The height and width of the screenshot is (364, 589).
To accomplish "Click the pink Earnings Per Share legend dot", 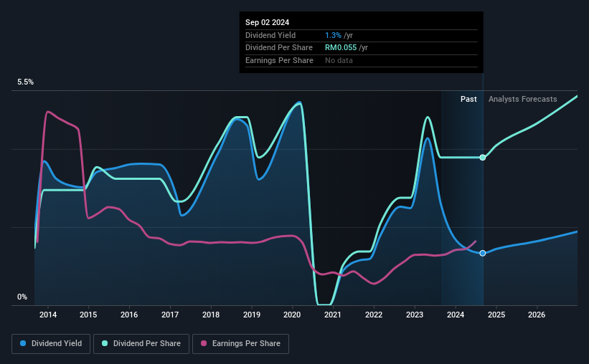I will click(x=204, y=343).
